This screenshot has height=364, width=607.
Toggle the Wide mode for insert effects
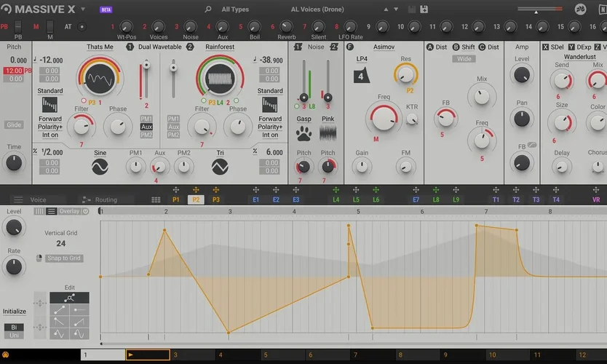464,59
